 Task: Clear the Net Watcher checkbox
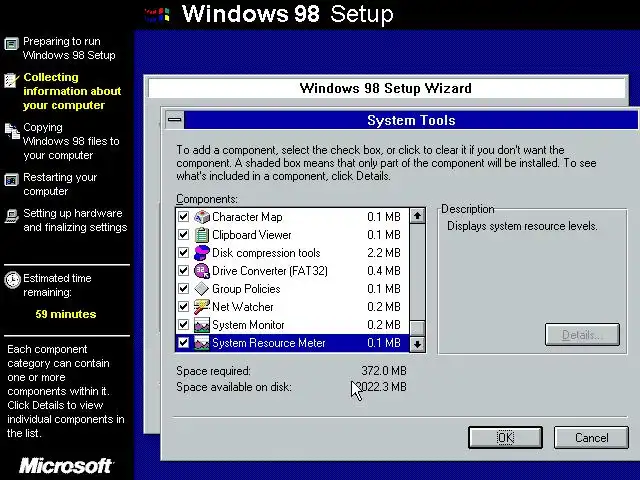[x=184, y=307]
